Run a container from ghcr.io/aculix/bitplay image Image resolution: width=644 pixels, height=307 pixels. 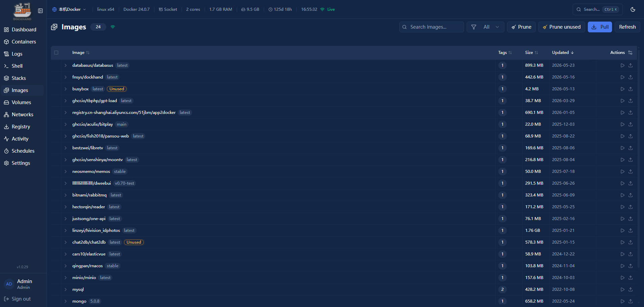(x=622, y=124)
